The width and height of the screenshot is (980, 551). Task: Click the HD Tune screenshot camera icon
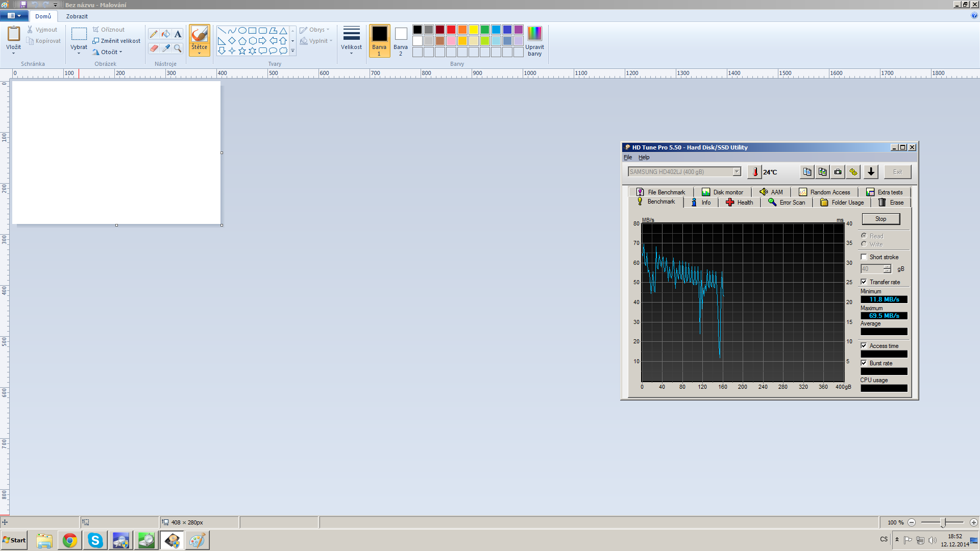838,172
